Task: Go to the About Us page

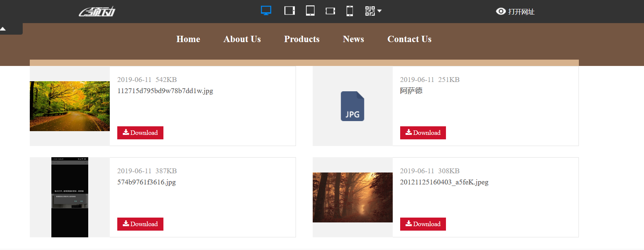Action: (x=242, y=39)
